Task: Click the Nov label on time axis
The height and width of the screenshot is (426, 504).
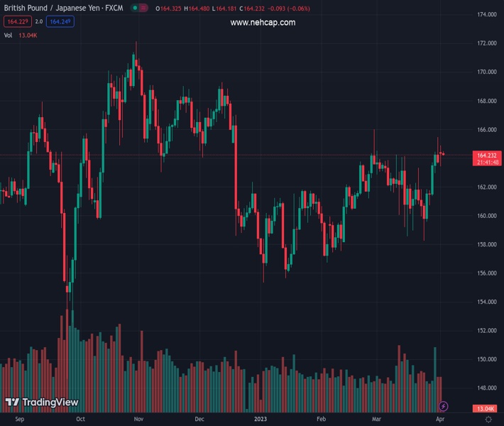Action: 138,419
